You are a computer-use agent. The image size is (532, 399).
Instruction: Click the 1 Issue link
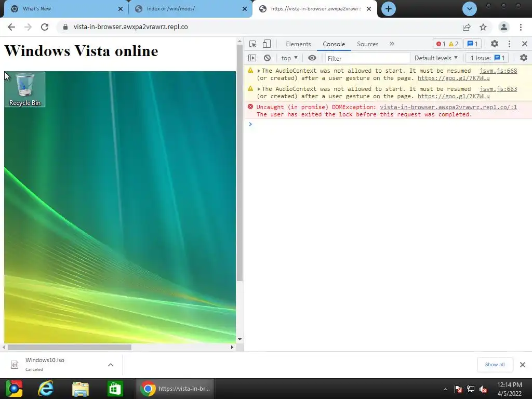pyautogui.click(x=487, y=58)
